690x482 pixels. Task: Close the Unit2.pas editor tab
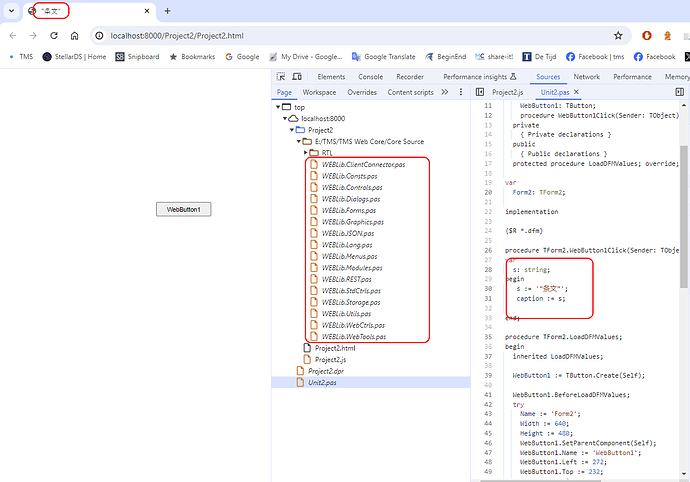click(576, 92)
